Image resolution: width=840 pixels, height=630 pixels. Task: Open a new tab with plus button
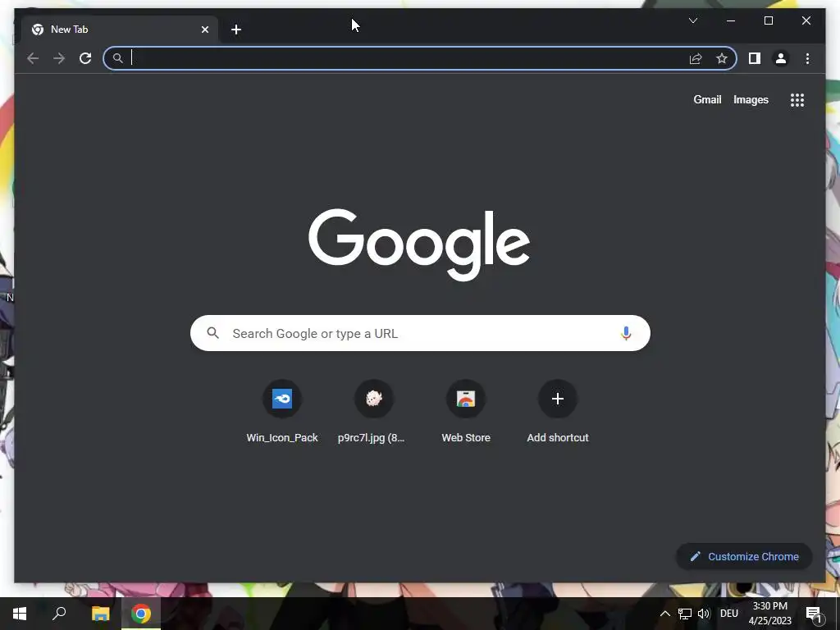pyautogui.click(x=235, y=30)
